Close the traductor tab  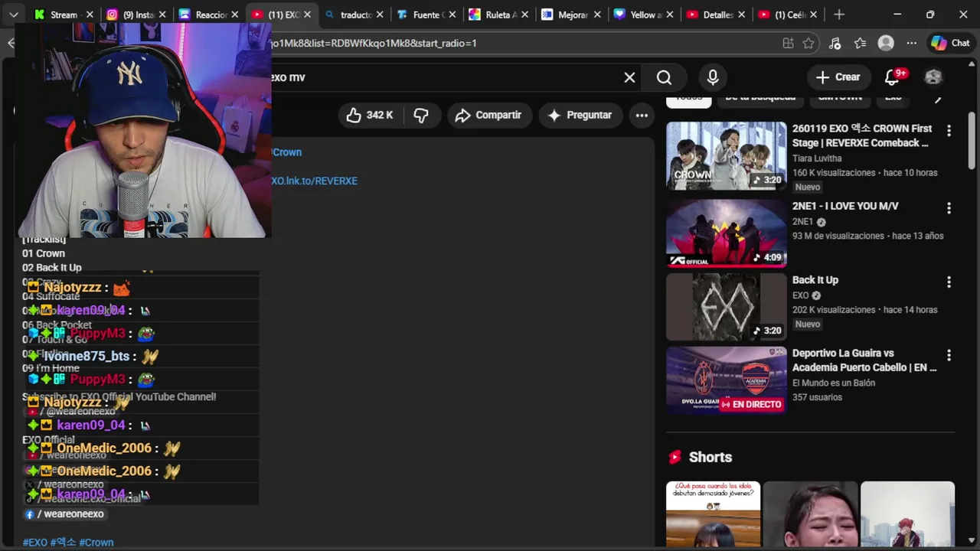pos(380,15)
